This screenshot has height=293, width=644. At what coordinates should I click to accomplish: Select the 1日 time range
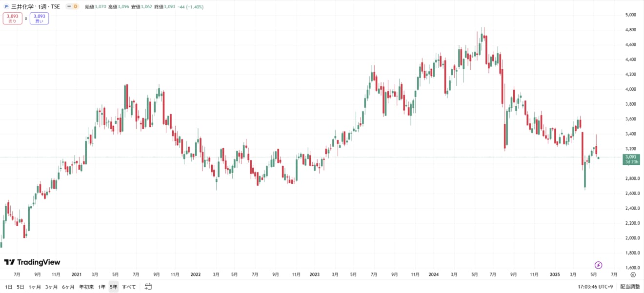(x=9, y=287)
